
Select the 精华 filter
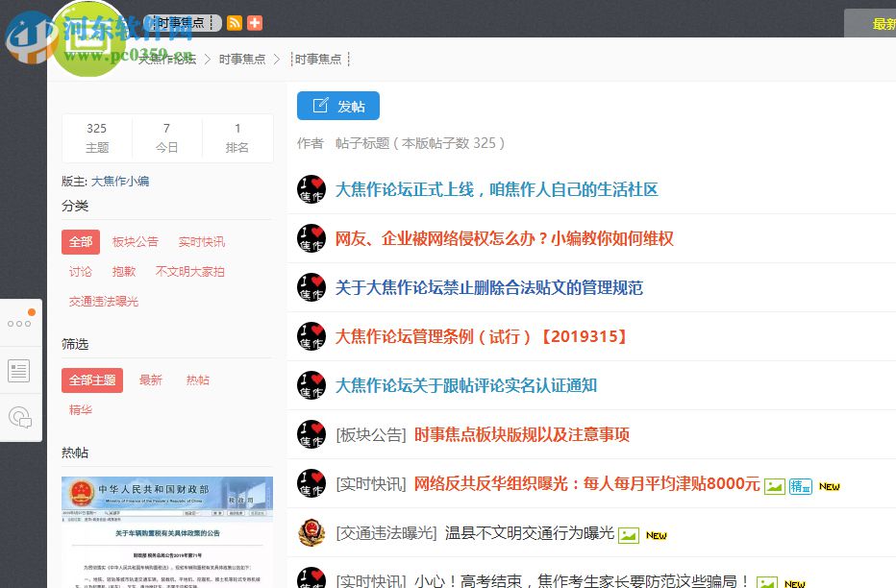(80, 409)
